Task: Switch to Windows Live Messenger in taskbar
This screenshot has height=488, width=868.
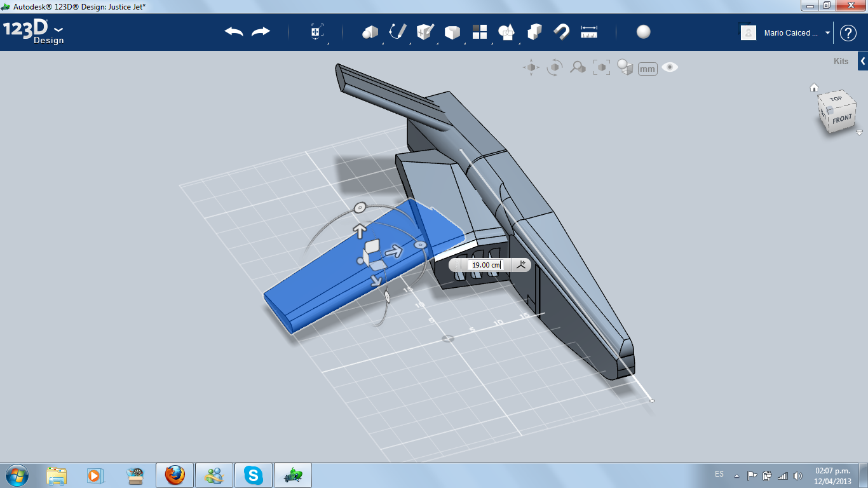Action: [214, 475]
